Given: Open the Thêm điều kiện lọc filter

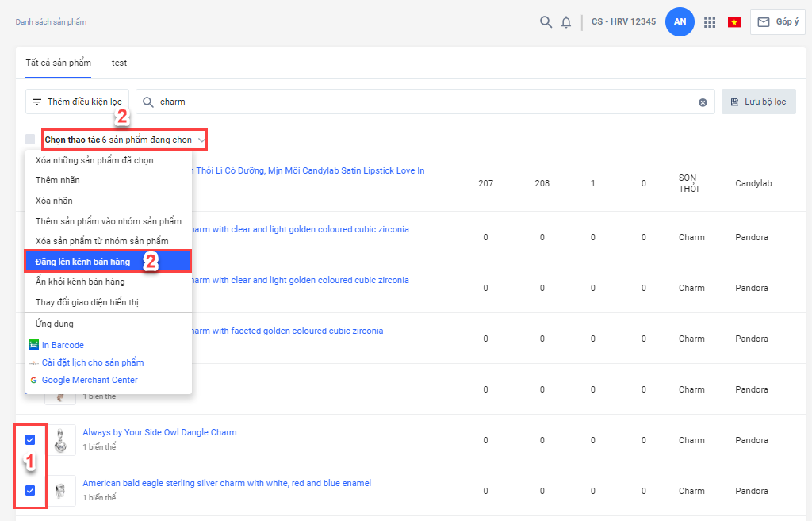Looking at the screenshot, I should (x=77, y=102).
